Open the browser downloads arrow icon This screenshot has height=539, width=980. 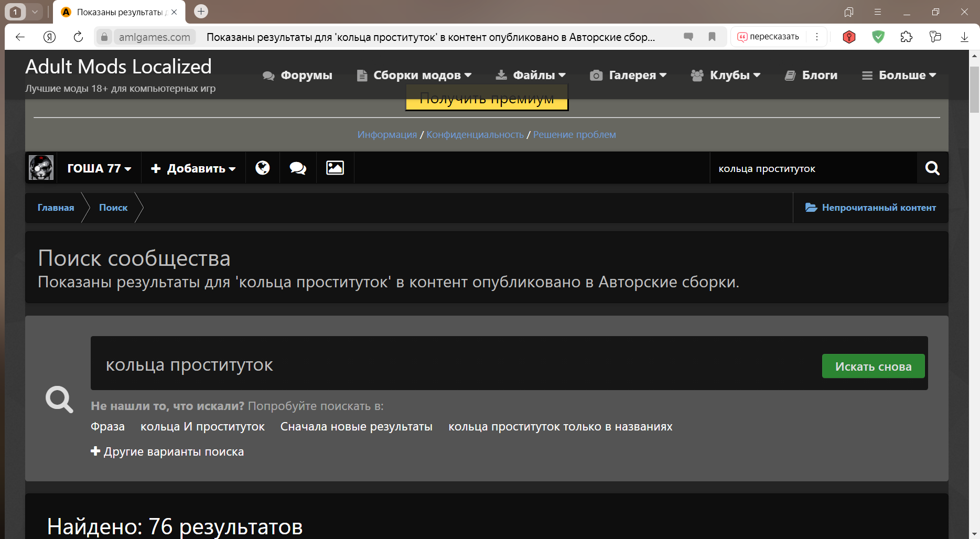pyautogui.click(x=964, y=37)
